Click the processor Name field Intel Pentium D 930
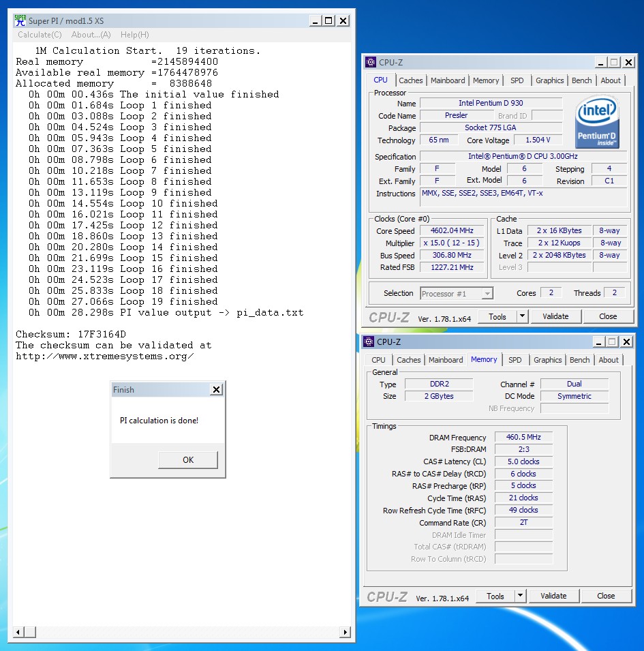This screenshot has height=651, width=644. coord(491,103)
